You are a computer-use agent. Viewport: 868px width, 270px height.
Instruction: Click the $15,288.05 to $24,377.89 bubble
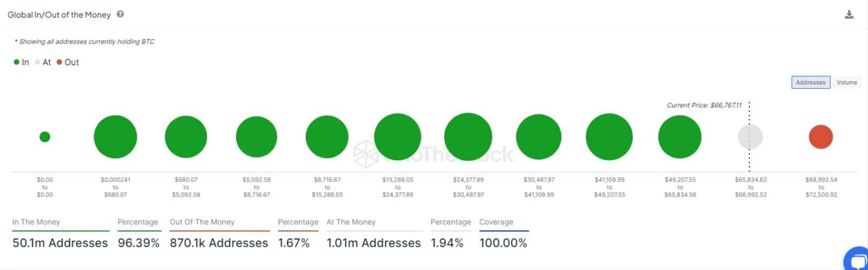coord(397,137)
